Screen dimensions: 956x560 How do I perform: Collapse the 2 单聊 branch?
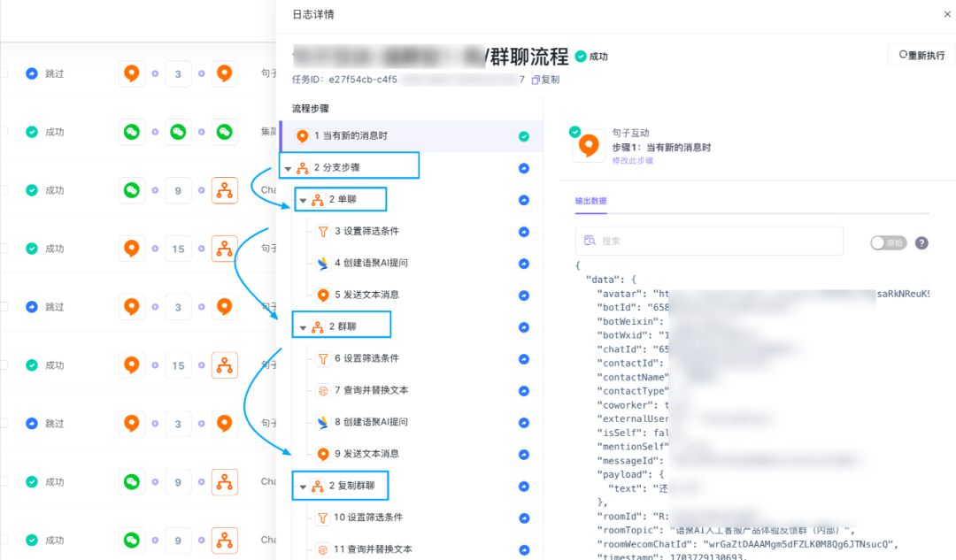point(303,201)
